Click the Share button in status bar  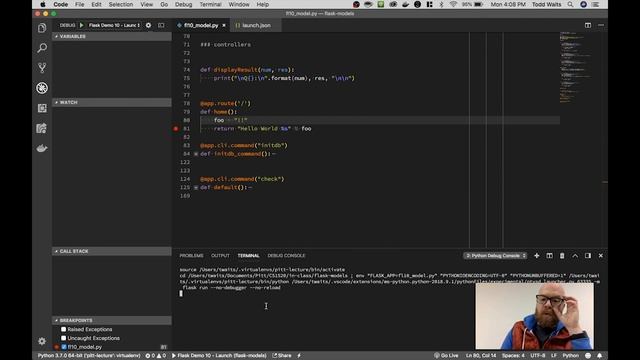click(x=282, y=356)
